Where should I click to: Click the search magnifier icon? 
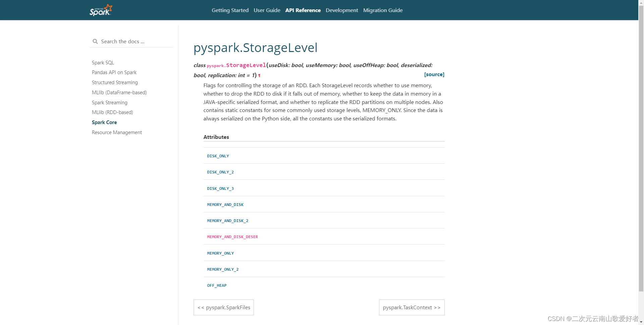(x=96, y=41)
